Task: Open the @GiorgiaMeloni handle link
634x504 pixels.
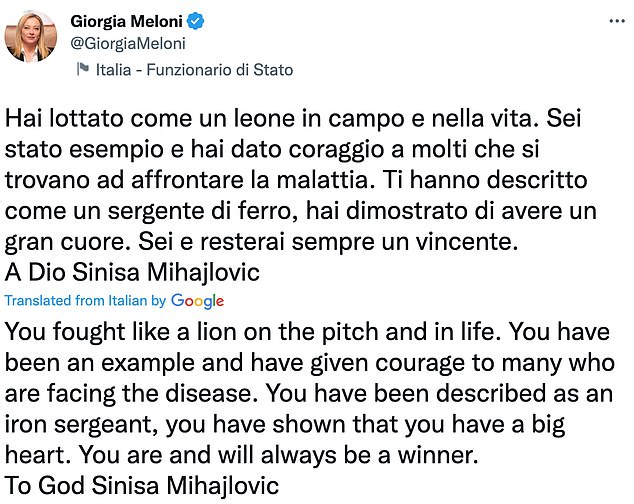Action: 128,44
